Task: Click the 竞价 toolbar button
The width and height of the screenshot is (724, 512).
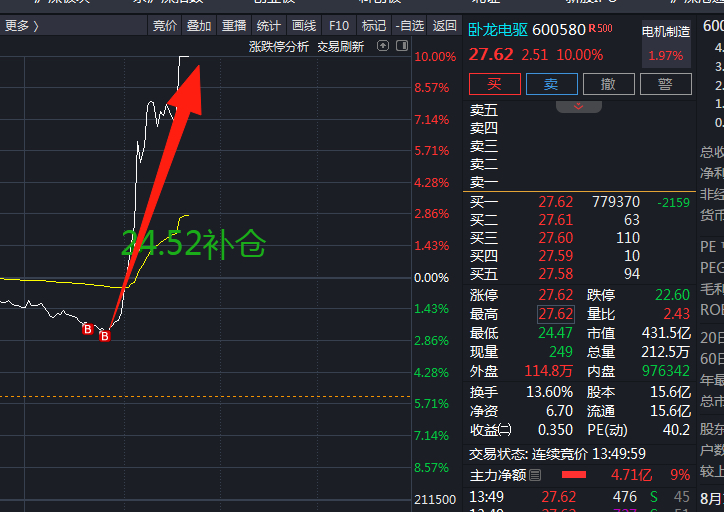Action: [x=165, y=26]
